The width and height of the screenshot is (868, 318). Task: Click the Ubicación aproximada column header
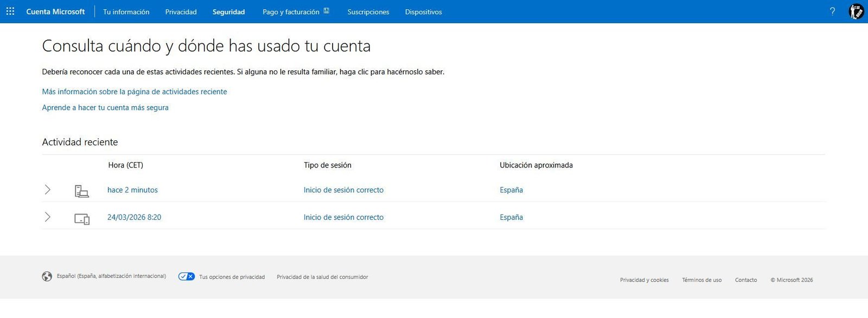[x=536, y=165]
